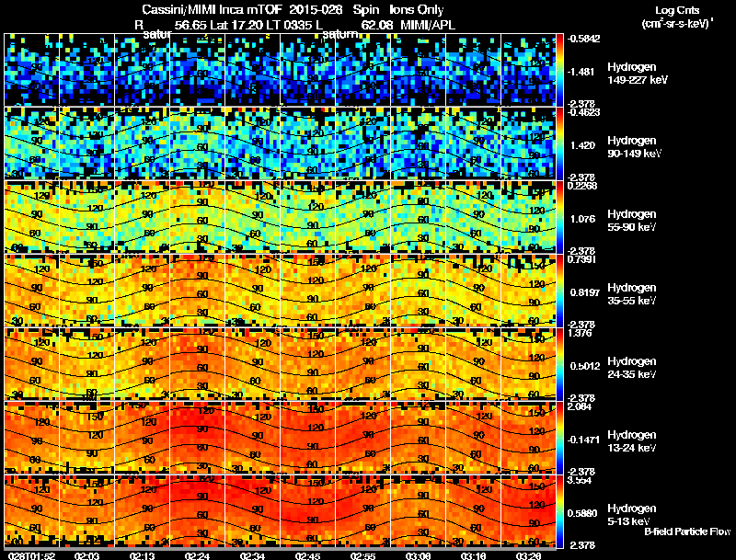
Task: Click the time axis label '03:16'
Action: tap(473, 555)
